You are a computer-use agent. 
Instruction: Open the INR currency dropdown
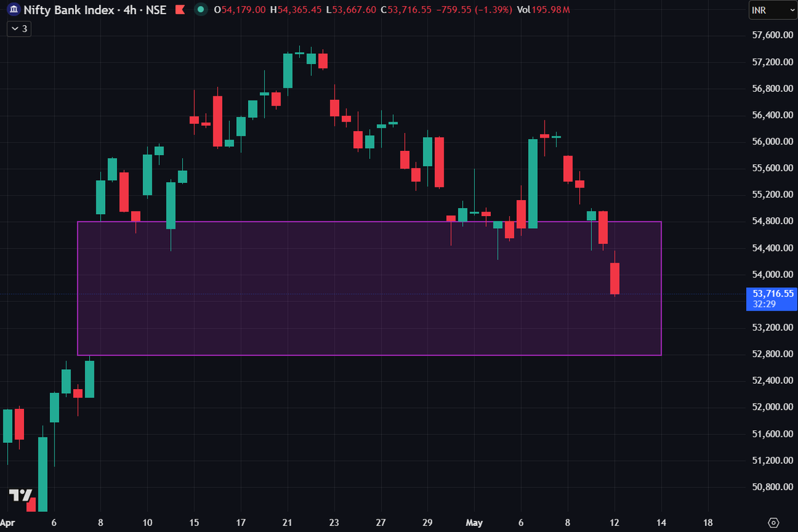(771, 10)
